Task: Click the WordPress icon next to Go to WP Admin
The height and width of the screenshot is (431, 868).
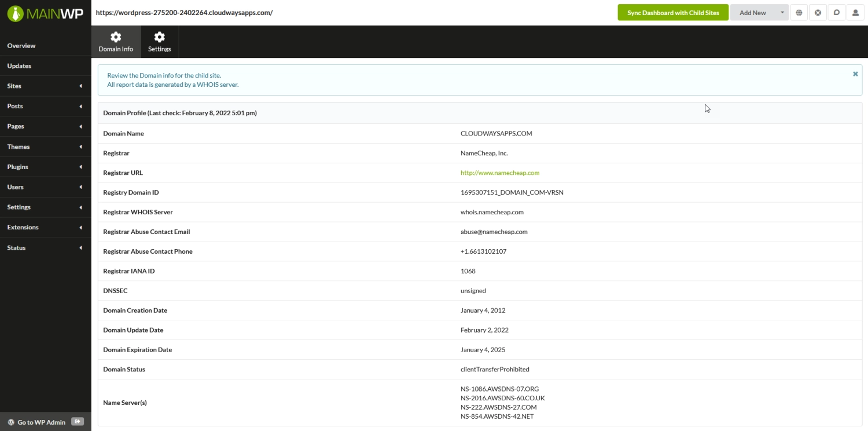Action: click(x=11, y=422)
